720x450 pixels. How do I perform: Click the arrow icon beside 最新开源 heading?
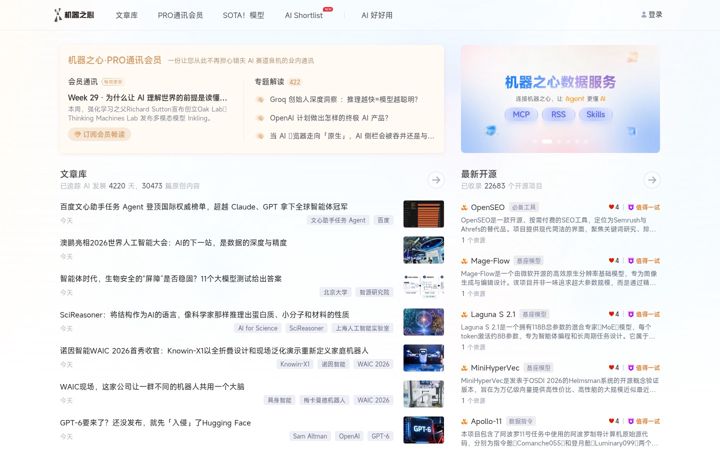[x=652, y=180]
